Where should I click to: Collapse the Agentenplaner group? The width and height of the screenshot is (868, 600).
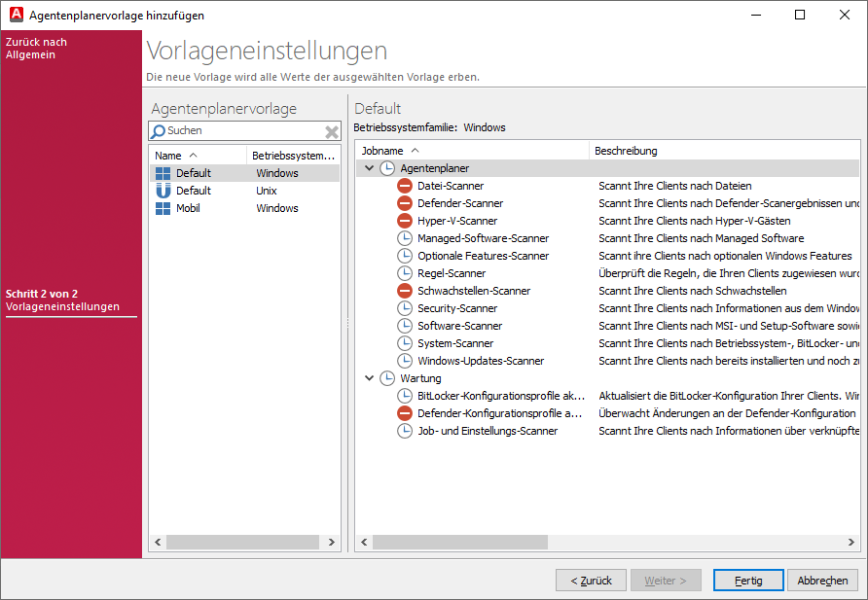point(369,168)
